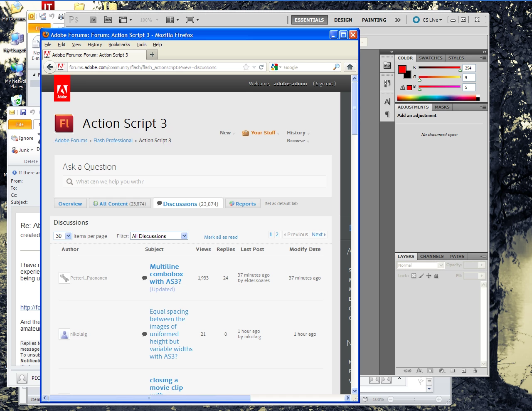532x411 pixels.
Task: Click the Adobe logo on the forum page
Action: [x=62, y=88]
